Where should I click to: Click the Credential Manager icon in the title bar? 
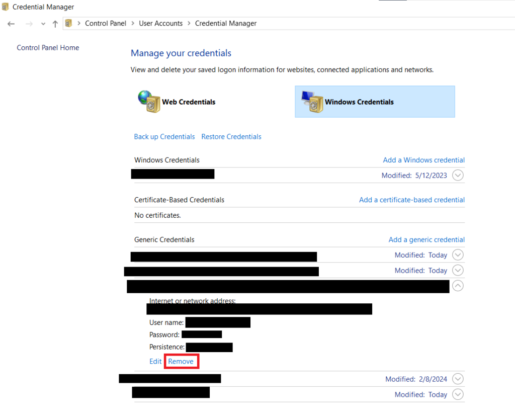(6, 7)
